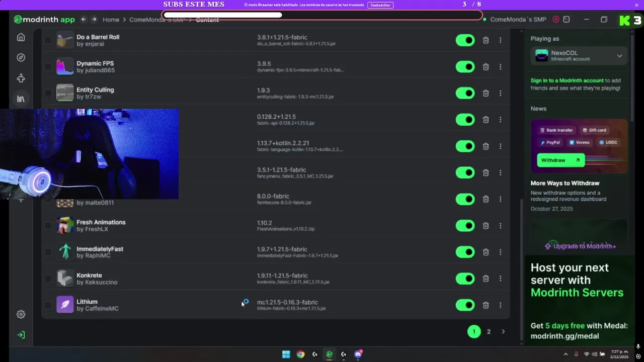The image size is (644, 362).
Task: Open more options for Fresh Animations
Action: point(500,226)
